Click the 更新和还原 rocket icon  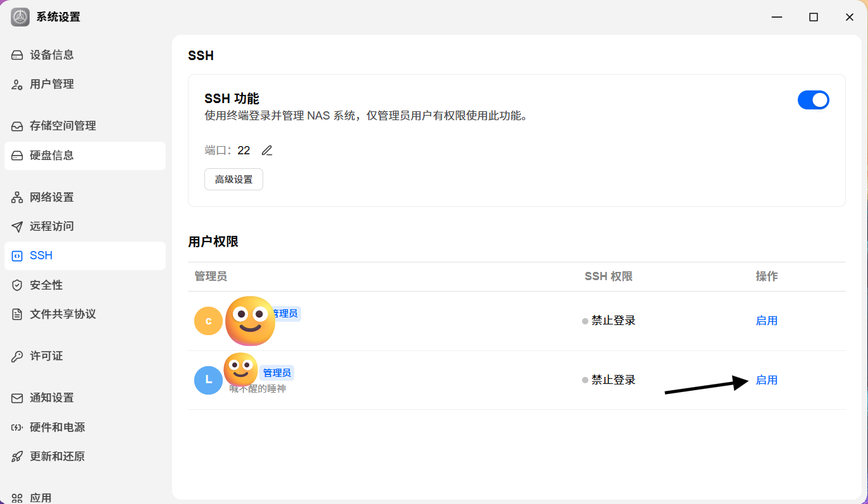click(17, 457)
